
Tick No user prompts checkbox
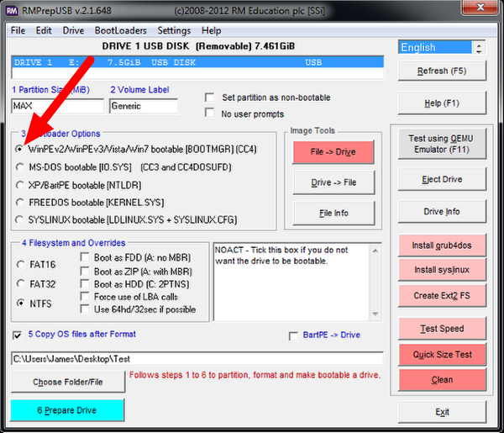tap(209, 114)
